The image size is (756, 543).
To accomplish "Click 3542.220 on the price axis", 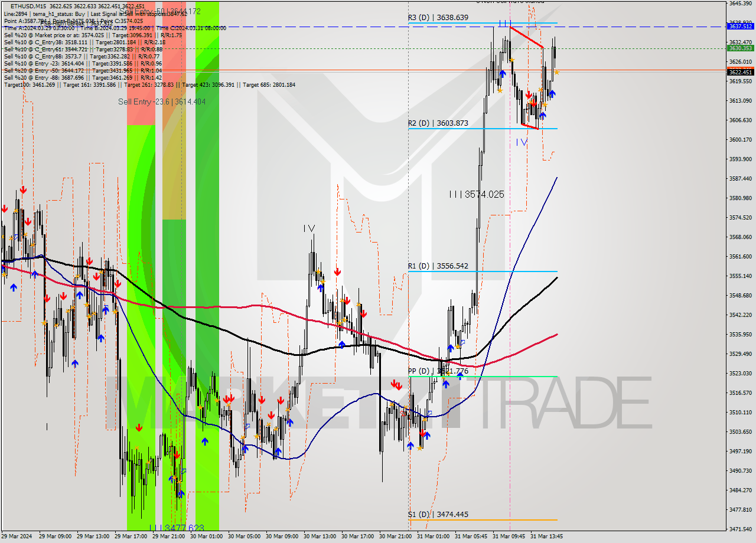I will pos(740,315).
